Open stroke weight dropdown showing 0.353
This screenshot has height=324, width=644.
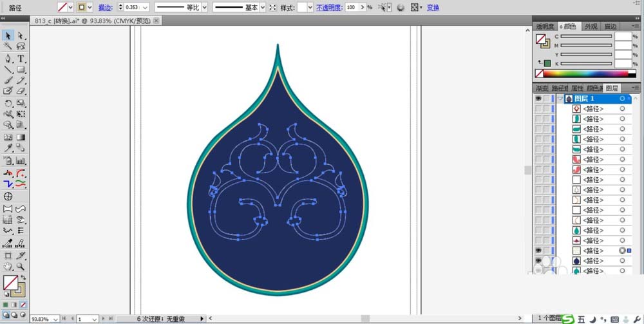click(x=145, y=7)
